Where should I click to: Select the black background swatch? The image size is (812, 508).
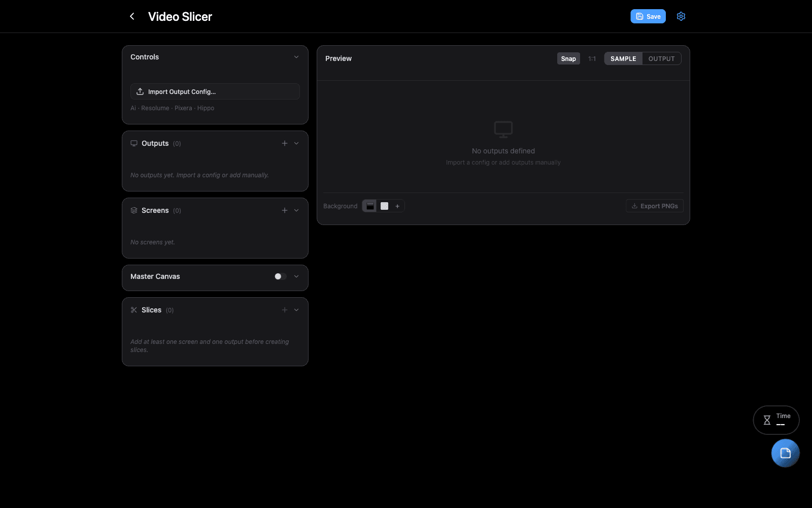[x=370, y=206]
